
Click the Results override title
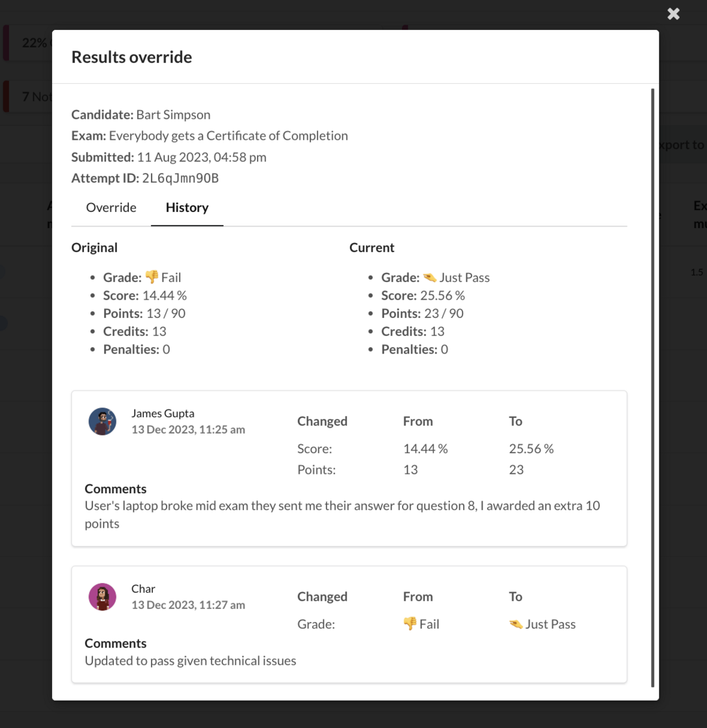(x=131, y=57)
